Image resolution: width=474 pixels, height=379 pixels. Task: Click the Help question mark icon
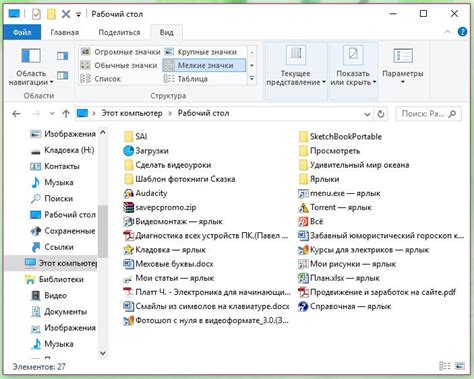point(462,32)
